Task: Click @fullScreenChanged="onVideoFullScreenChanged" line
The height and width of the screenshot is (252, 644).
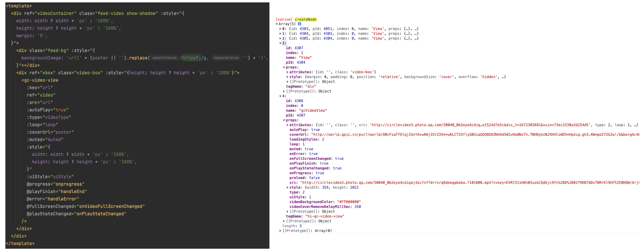Action: (x=86, y=207)
